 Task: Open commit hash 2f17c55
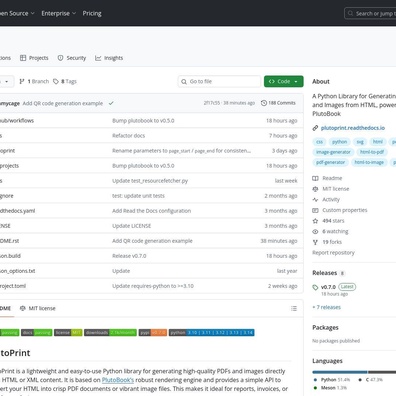pos(212,103)
